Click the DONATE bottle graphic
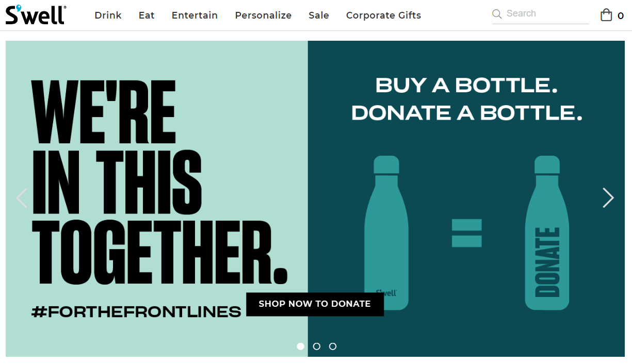The width and height of the screenshot is (632, 364). (x=547, y=233)
